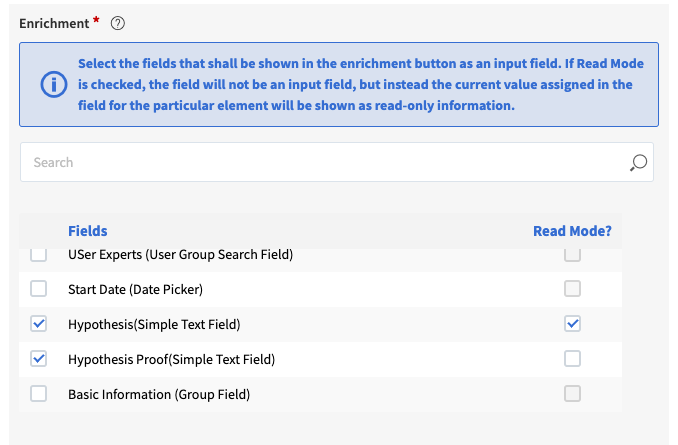Click the Hypothesis Proof row label
678x445 pixels.
point(171,359)
